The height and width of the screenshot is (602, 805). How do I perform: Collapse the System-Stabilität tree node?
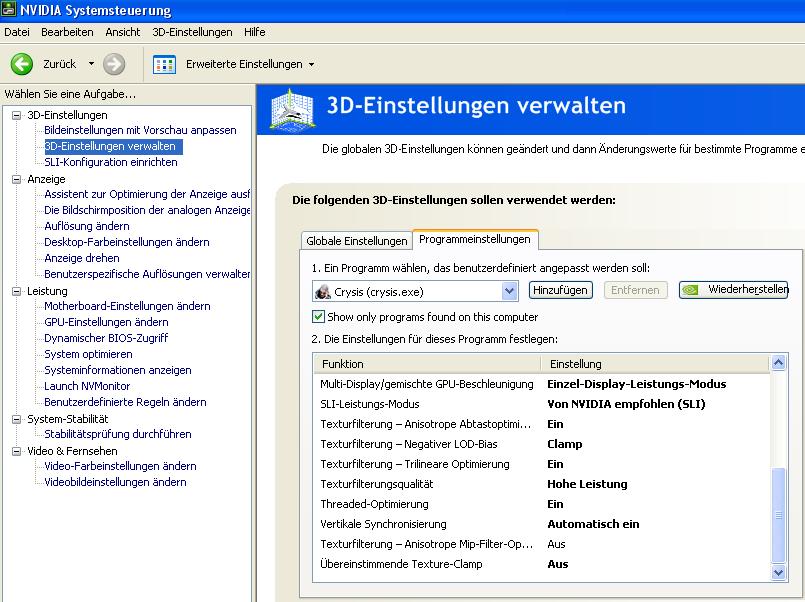16,419
